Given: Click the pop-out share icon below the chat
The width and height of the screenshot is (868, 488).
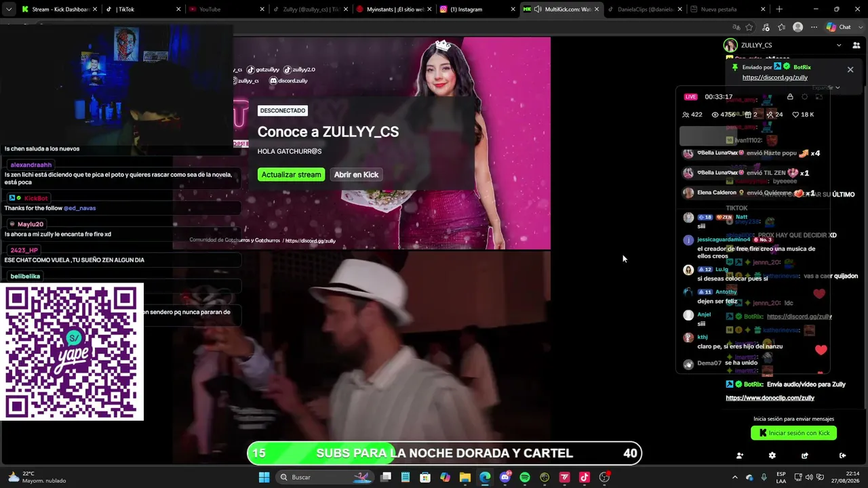Looking at the screenshot, I should (804, 455).
